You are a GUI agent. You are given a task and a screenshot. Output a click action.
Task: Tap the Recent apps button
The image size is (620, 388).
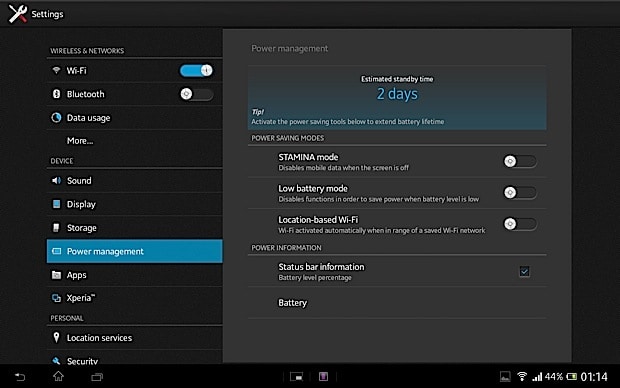[97, 377]
